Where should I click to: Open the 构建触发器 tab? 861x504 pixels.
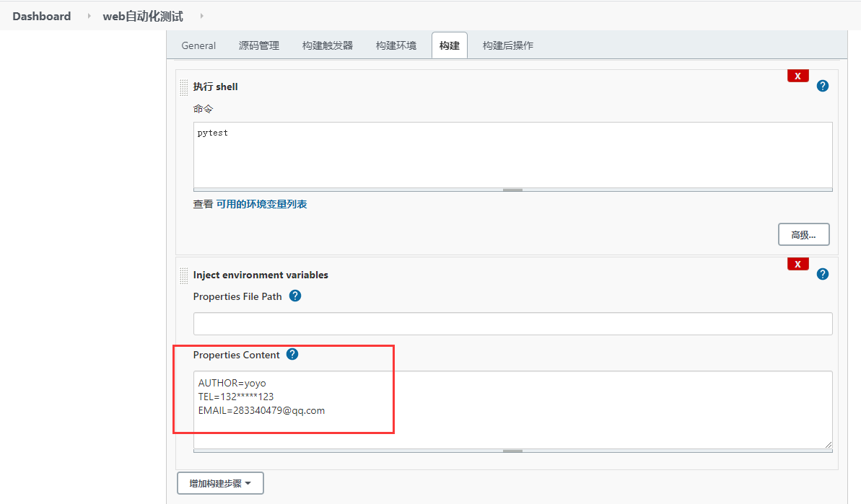pyautogui.click(x=327, y=45)
